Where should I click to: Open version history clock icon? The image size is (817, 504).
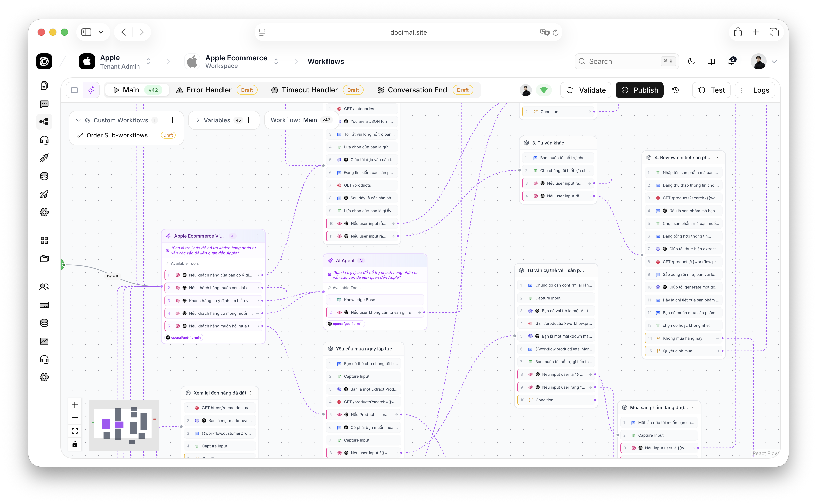coord(675,90)
